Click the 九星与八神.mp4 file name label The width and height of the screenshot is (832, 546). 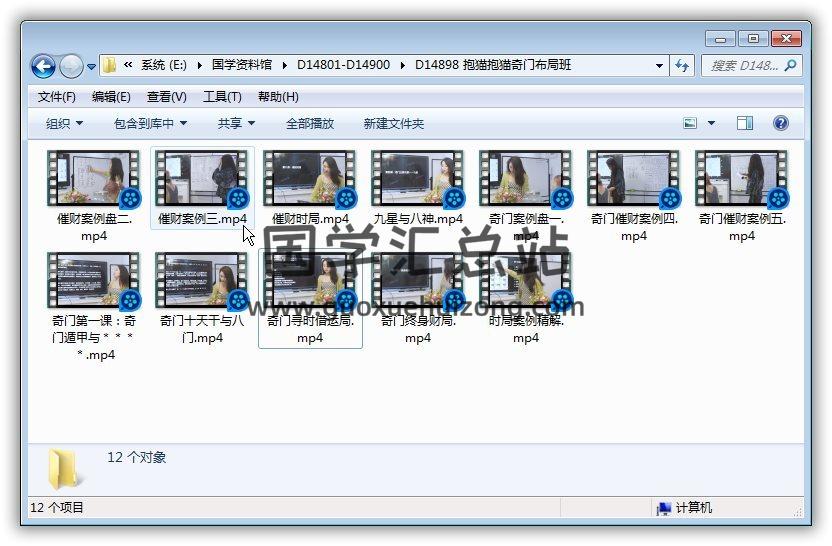(x=418, y=219)
